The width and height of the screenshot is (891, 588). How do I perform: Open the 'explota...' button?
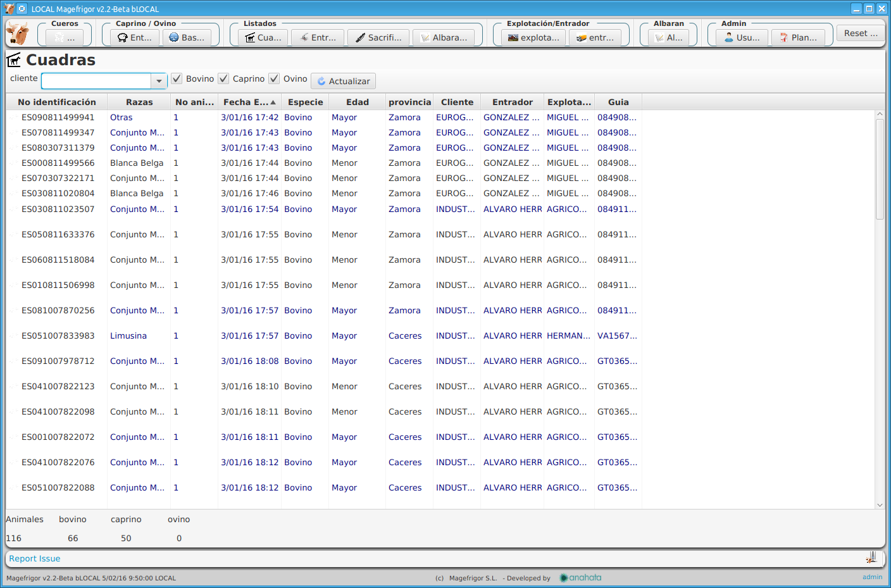click(533, 37)
